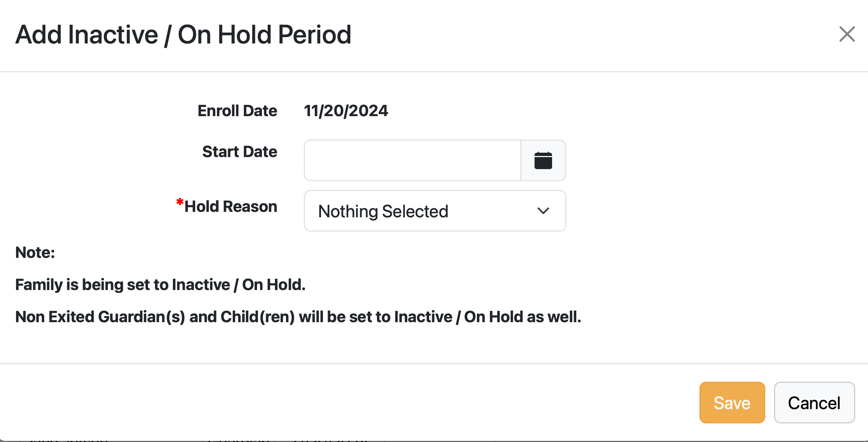Select the 11/20/2024 enroll date value
Viewport: 868px width, 442px height.
pyautogui.click(x=346, y=111)
